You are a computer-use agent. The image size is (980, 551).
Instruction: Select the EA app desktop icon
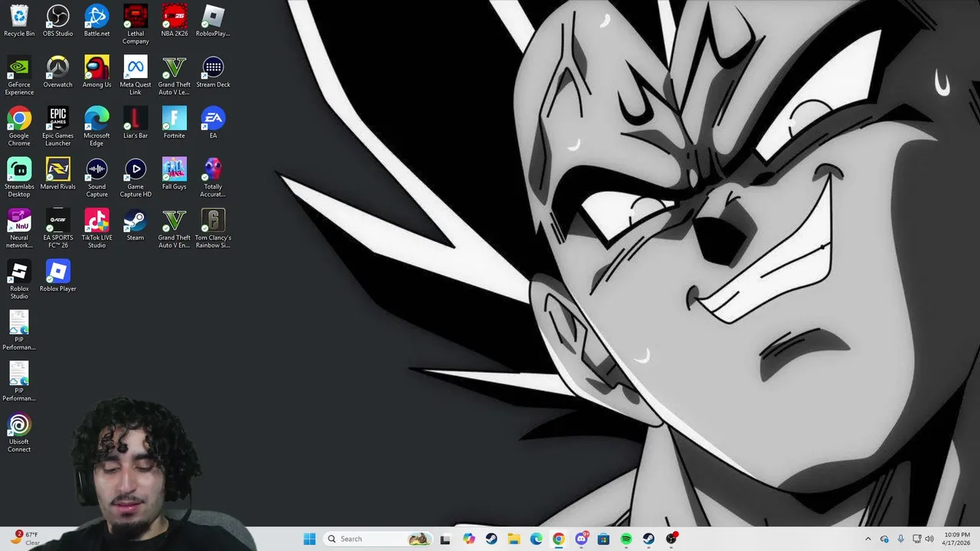coord(213,123)
